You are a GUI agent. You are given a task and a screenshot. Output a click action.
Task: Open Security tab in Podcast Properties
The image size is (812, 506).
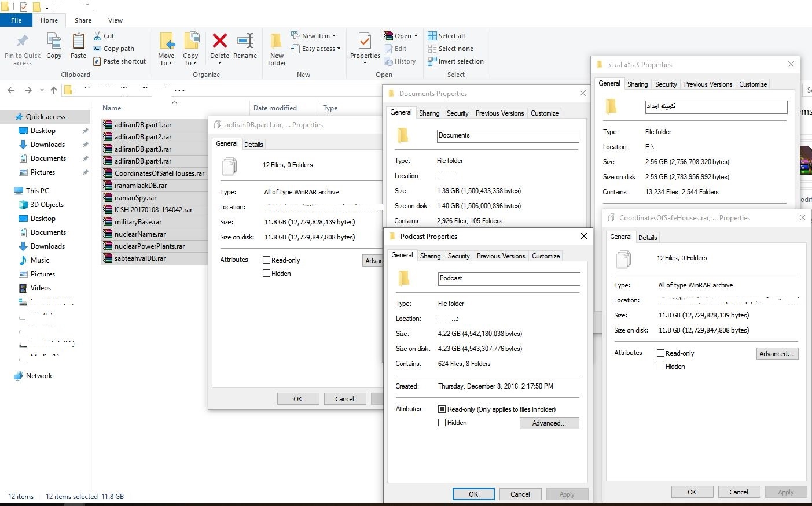click(458, 256)
